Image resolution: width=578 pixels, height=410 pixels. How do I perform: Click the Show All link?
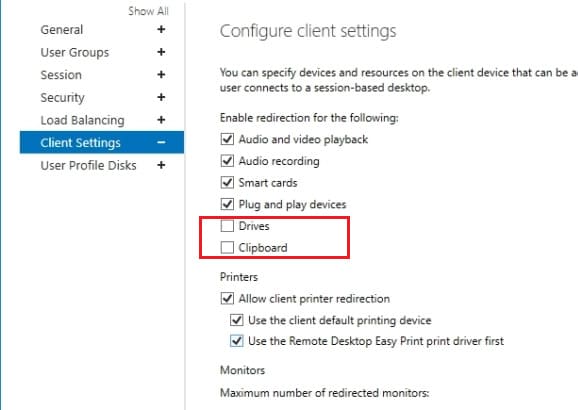(148, 11)
